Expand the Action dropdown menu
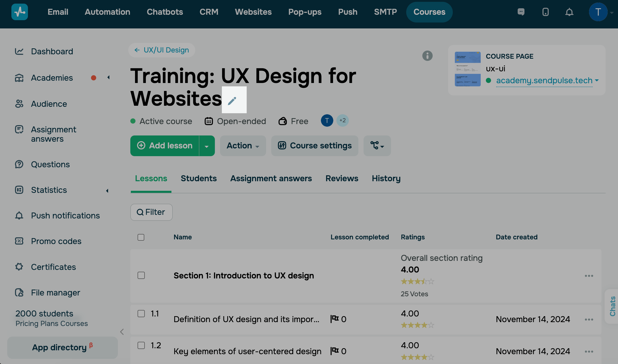Image resolution: width=618 pixels, height=364 pixels. pos(243,146)
